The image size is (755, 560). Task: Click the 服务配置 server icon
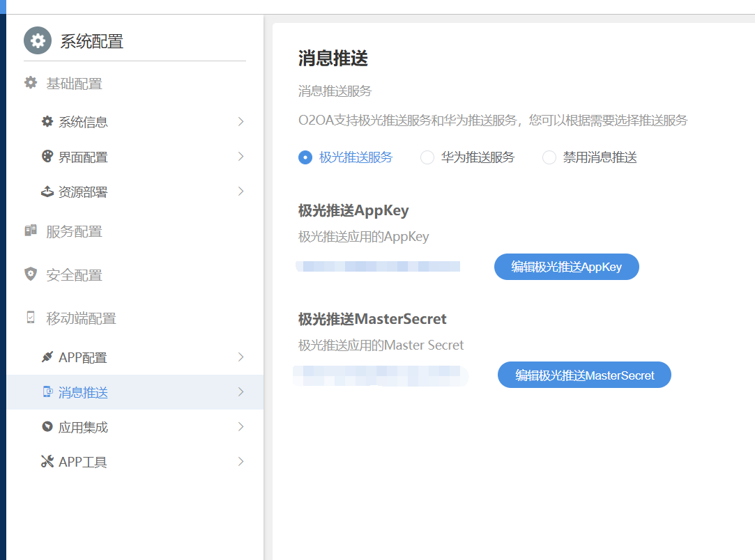tap(31, 231)
